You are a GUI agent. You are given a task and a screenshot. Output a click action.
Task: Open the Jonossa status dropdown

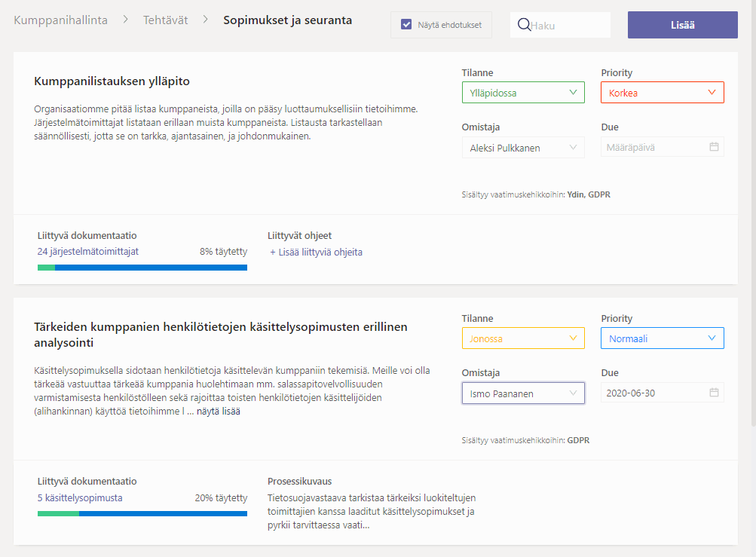(523, 338)
